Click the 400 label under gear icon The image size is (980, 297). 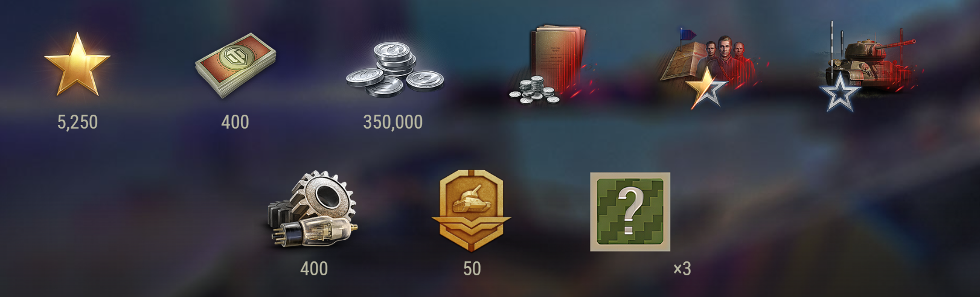[x=314, y=269]
